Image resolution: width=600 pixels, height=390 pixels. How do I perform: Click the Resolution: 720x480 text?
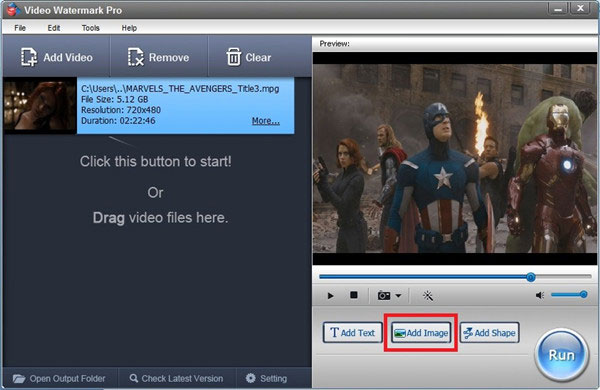[x=121, y=110]
